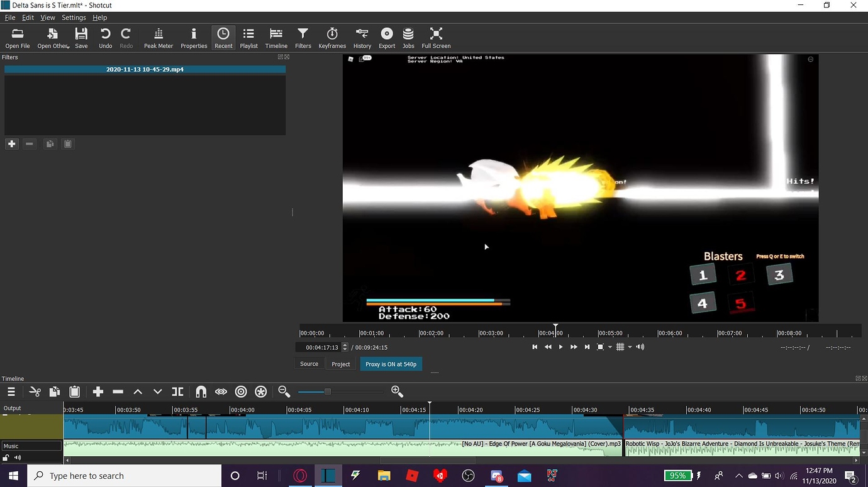
Task: Toggle scrub while dragging eye icon
Action: pyautogui.click(x=221, y=392)
